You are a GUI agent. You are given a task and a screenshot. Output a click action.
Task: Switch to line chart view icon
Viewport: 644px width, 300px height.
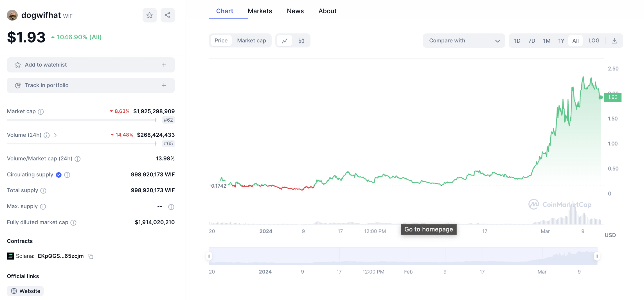(x=285, y=41)
